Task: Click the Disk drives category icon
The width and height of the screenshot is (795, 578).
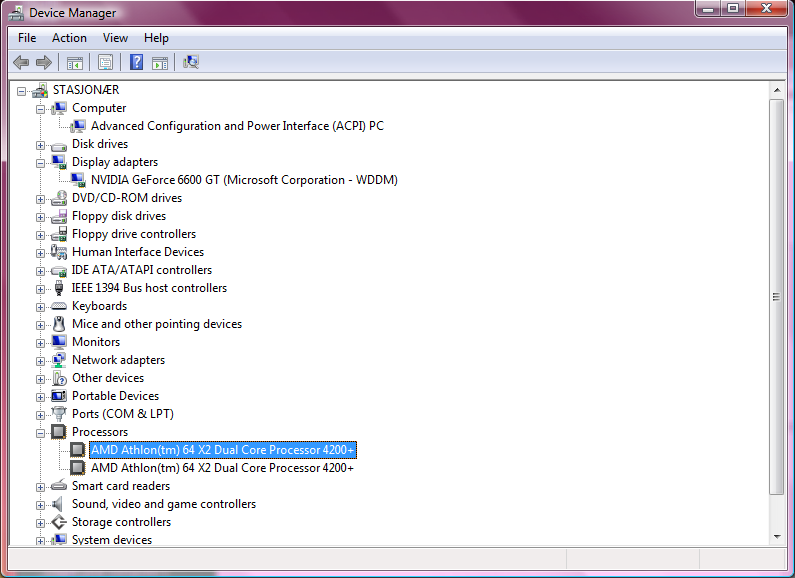Action: (59, 146)
